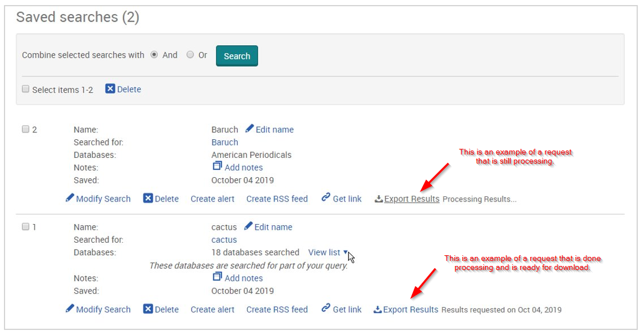Select the And radio button
644x335 pixels.
pos(154,54)
